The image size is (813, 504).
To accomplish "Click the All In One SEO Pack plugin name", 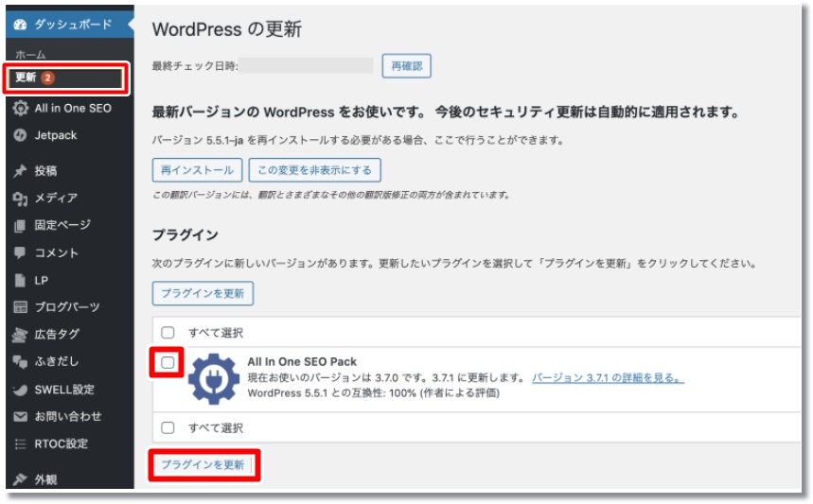I will point(302,361).
